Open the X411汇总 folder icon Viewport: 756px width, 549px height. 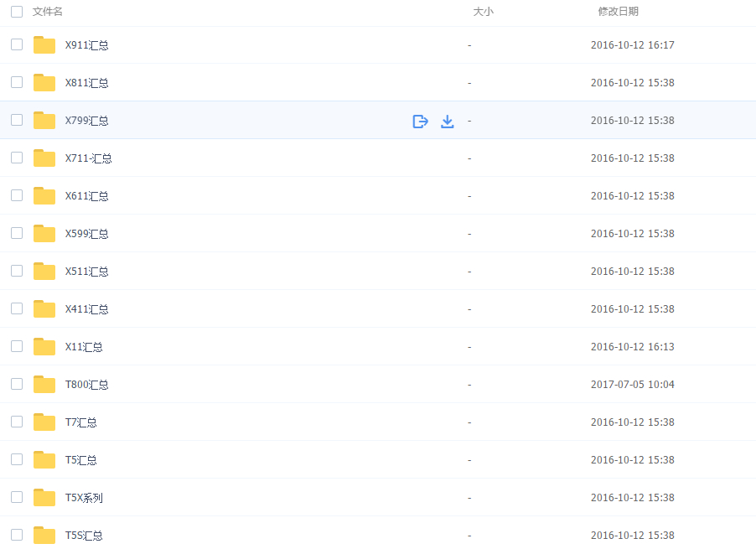44,309
